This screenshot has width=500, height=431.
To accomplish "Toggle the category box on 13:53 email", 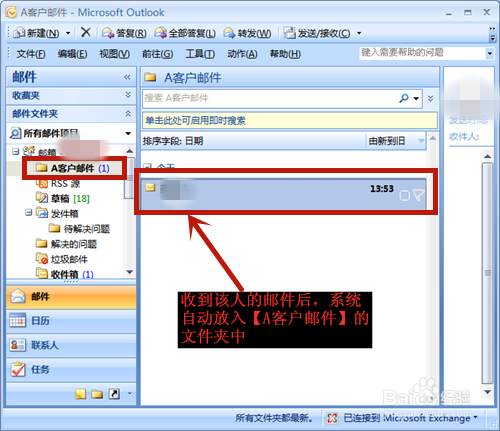I will pos(404,196).
